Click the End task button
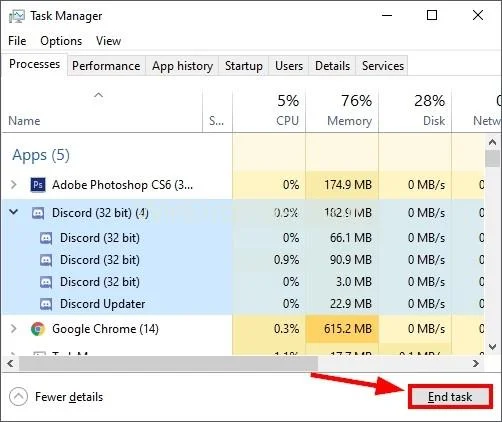Viewport: 502px width, 422px height. click(x=450, y=397)
